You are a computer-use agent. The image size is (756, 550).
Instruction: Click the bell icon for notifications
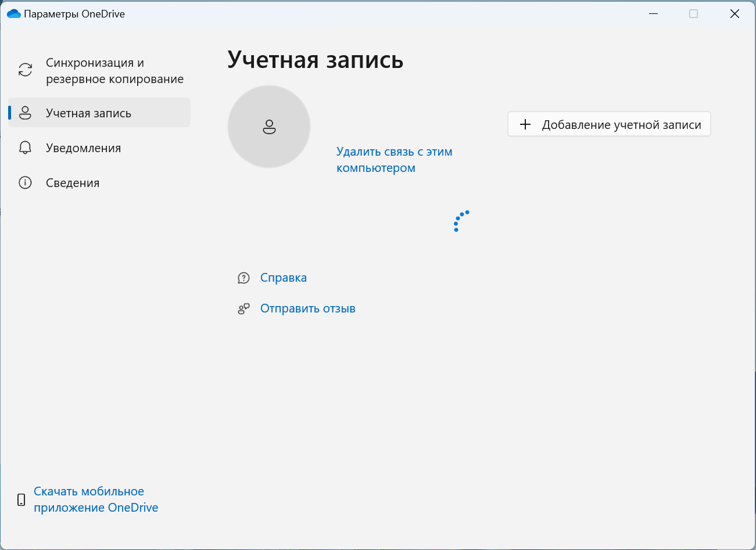[26, 148]
